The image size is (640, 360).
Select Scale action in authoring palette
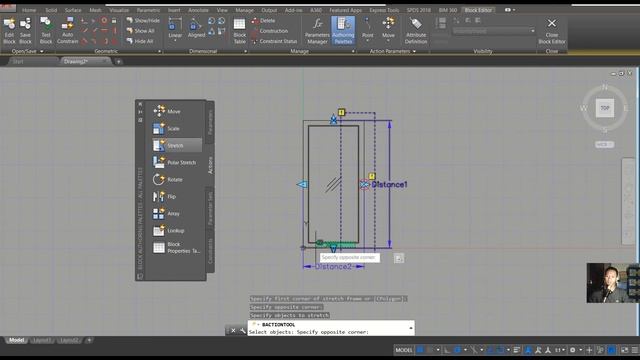176,128
